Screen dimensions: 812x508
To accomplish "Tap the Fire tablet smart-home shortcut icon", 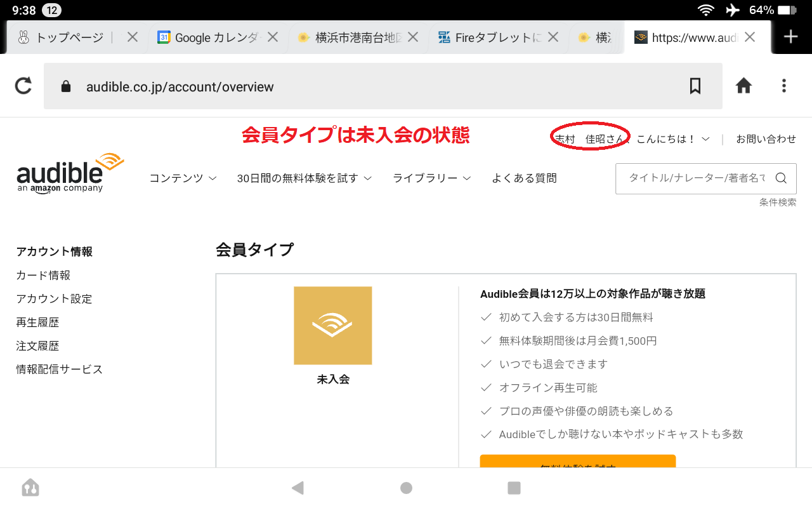I will (x=30, y=488).
